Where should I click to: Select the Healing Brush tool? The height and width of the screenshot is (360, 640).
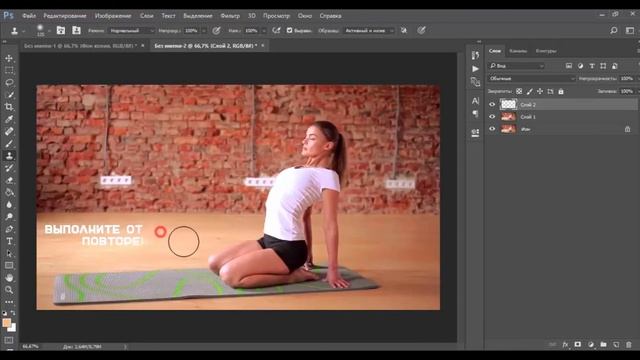coord(9,131)
